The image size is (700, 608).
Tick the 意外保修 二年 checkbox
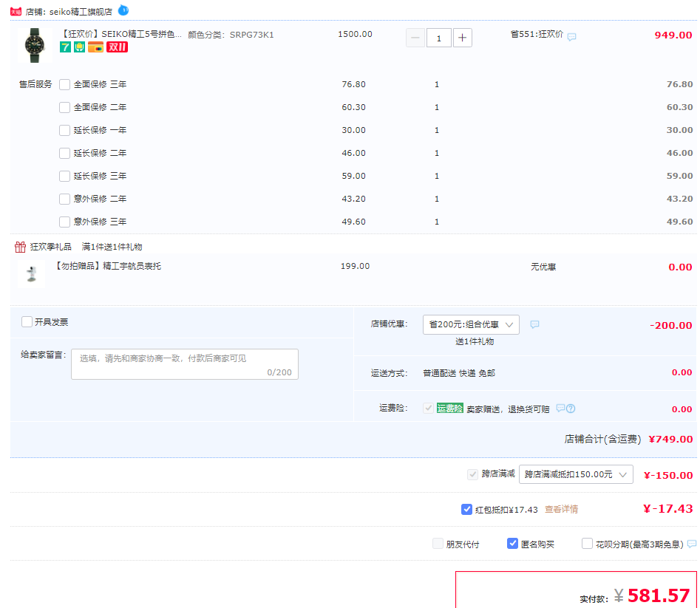pyautogui.click(x=65, y=199)
